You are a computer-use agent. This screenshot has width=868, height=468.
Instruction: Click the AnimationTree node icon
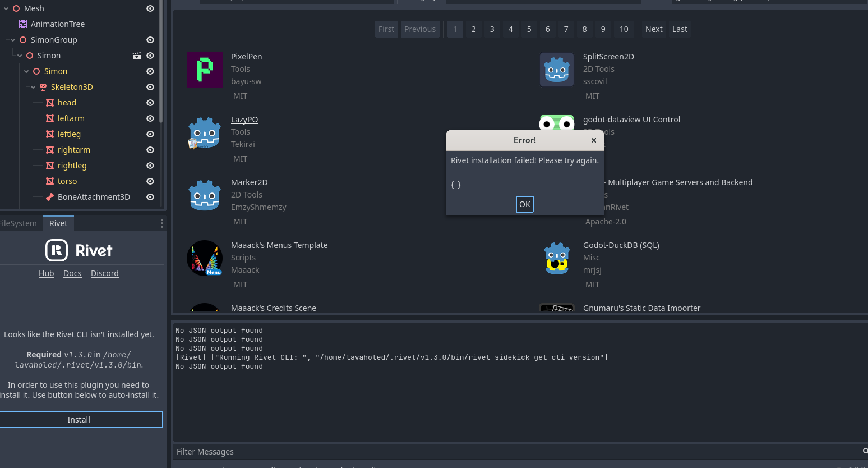coord(23,24)
